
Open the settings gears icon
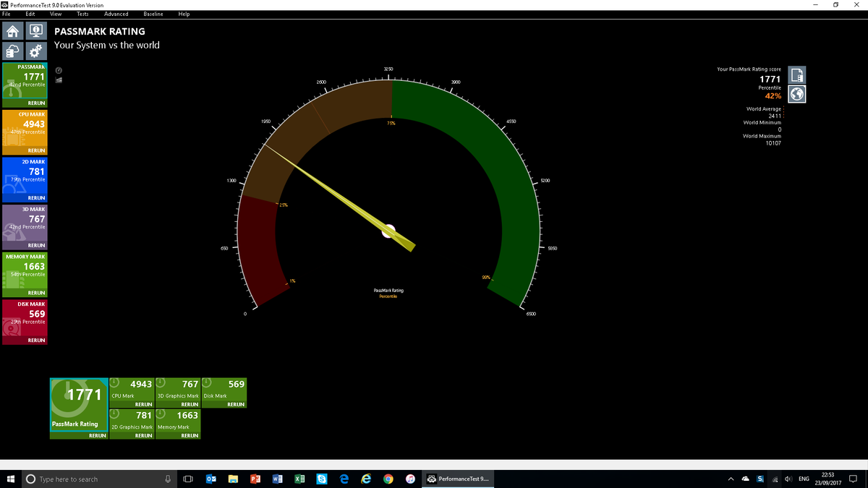click(36, 51)
